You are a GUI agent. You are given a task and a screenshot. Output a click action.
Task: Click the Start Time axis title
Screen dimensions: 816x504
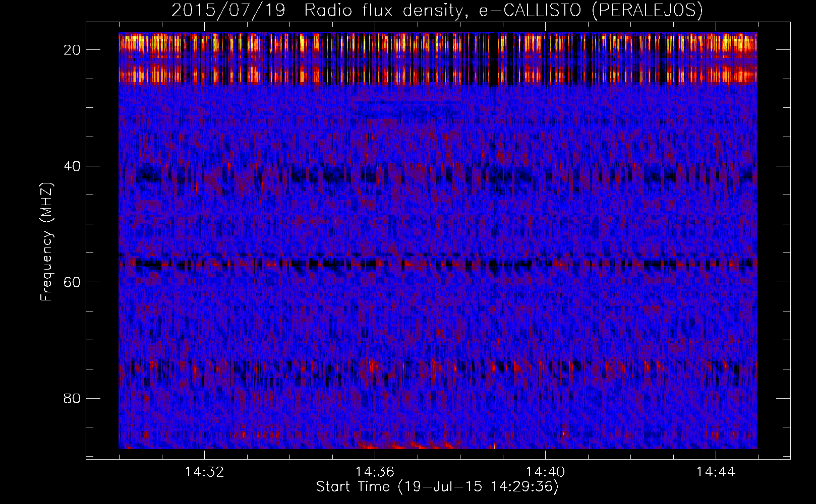tap(437, 487)
